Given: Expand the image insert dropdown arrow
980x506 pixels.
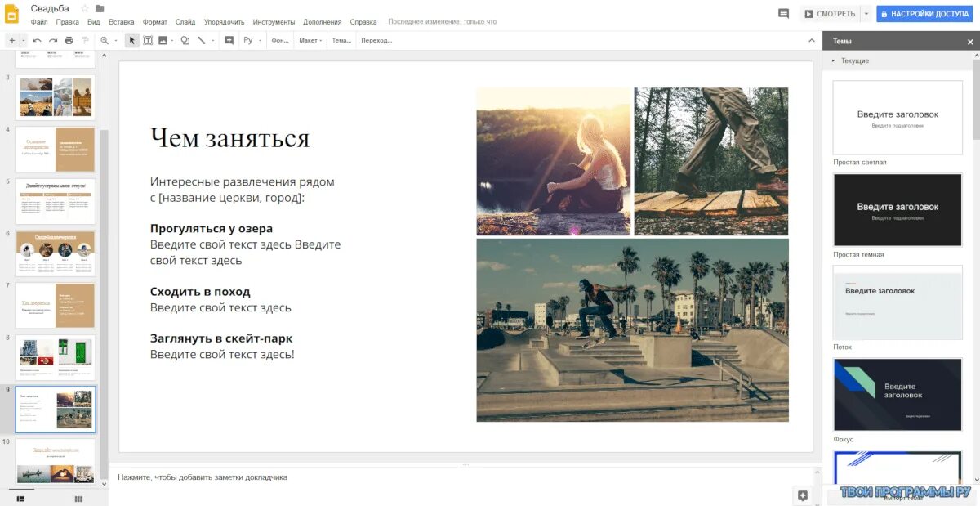Looking at the screenshot, I should pos(174,40).
